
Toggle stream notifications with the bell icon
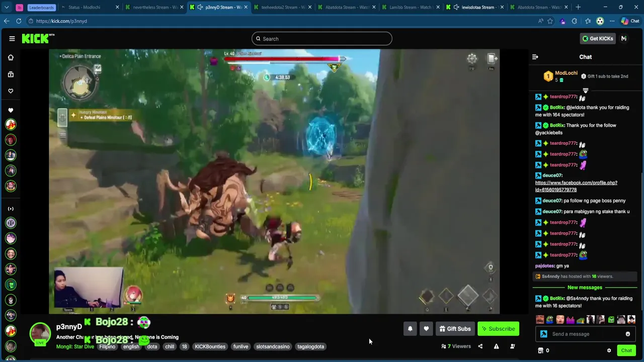(x=410, y=329)
